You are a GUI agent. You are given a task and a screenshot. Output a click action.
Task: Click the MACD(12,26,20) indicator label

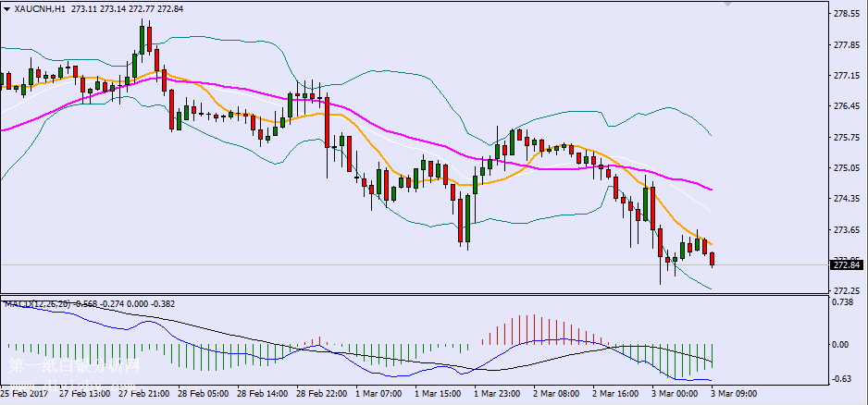[35, 303]
